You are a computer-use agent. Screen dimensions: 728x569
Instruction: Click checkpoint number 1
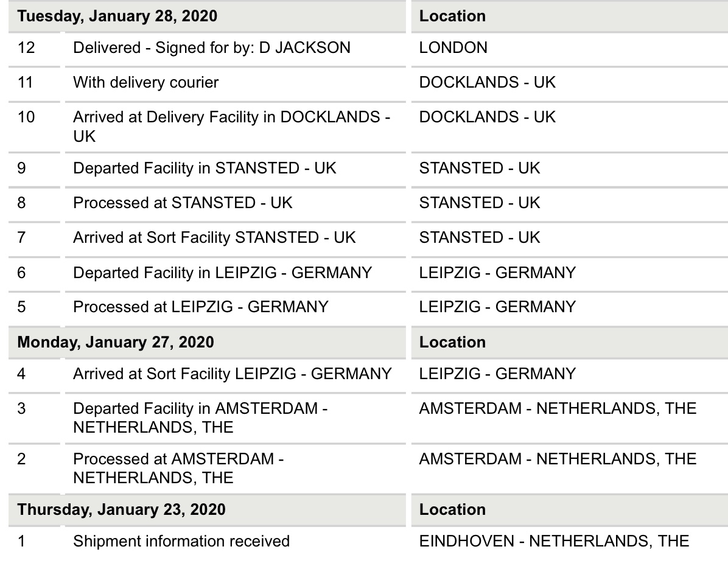click(x=21, y=541)
